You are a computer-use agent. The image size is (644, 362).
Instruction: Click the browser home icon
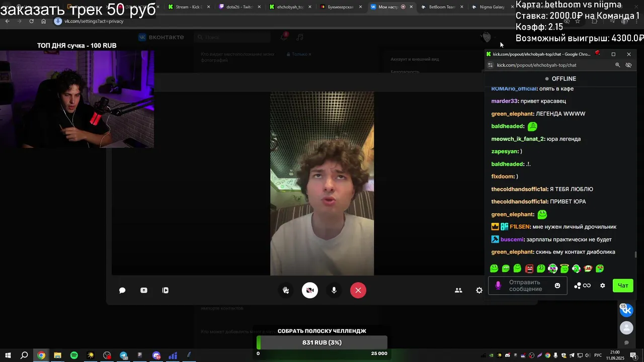pos(44,21)
